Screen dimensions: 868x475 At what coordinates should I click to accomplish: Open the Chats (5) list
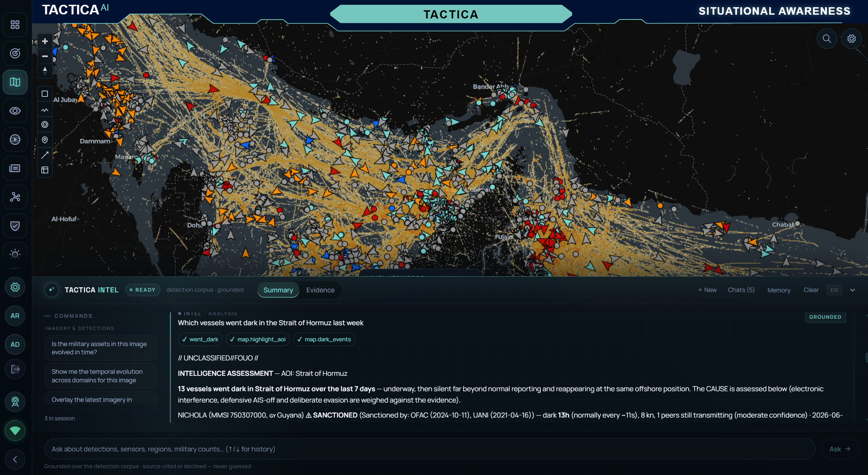click(x=741, y=290)
